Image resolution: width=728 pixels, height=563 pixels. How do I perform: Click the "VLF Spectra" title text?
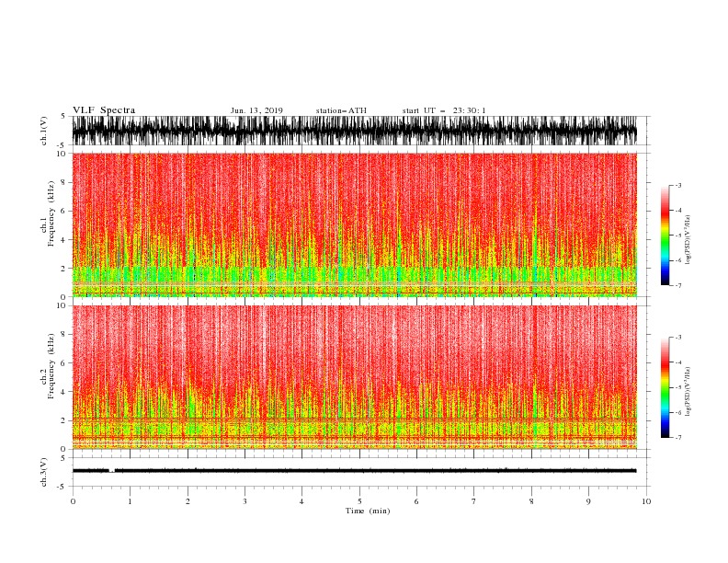(104, 110)
